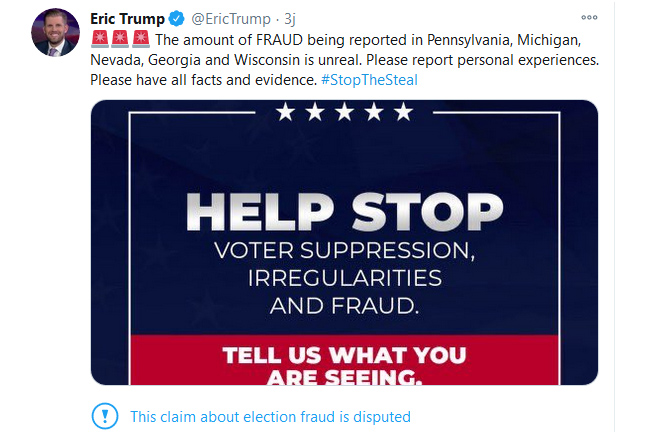650x433 pixels.
Task: Click the 'IRREGULARITIES' line in the image
Action: point(343,273)
